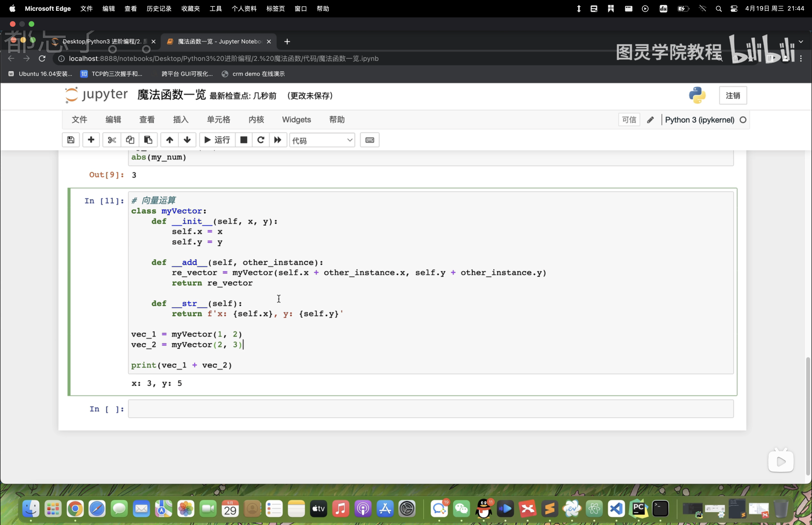This screenshot has height=525, width=812.
Task: Open Google Chrome in the Dock
Action: pos(75,509)
